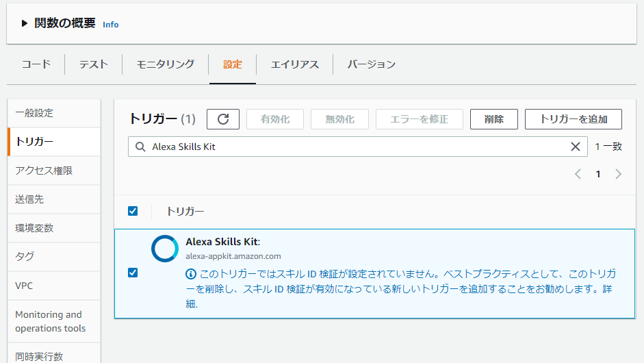Click the 削除 button
Image resolution: width=644 pixels, height=363 pixels.
point(494,119)
